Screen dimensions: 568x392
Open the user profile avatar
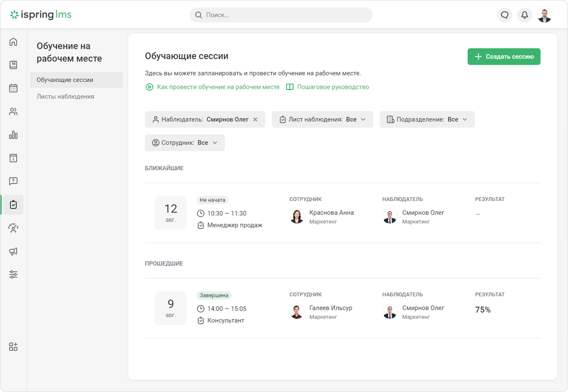click(544, 15)
